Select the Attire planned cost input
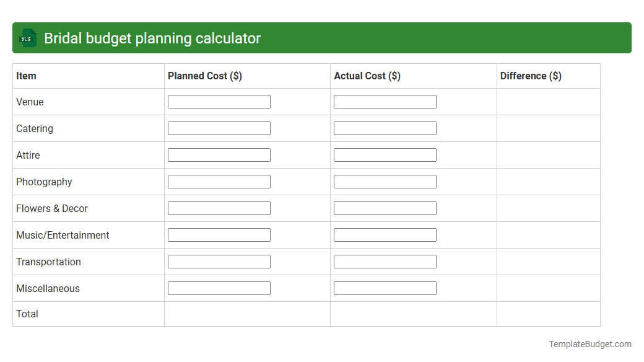Image resolution: width=644 pixels, height=362 pixels. (219, 154)
